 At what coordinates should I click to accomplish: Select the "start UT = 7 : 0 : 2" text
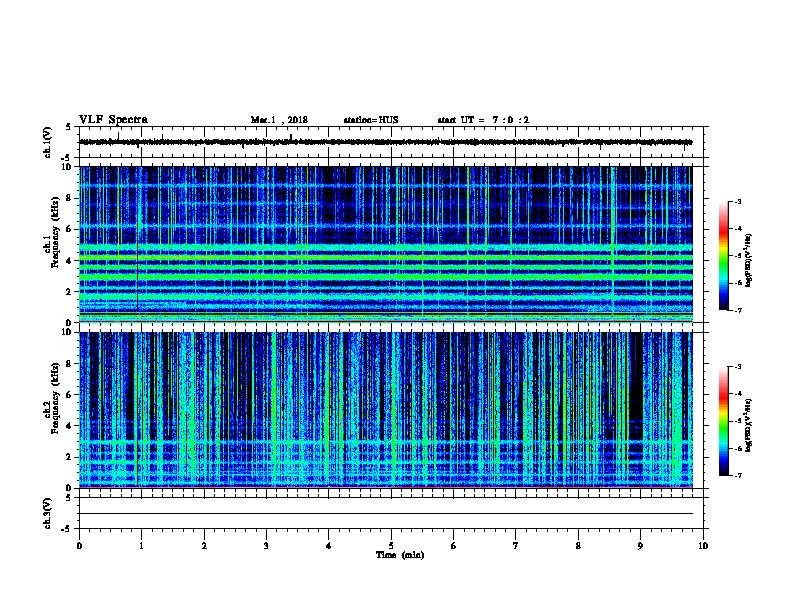pyautogui.click(x=483, y=120)
